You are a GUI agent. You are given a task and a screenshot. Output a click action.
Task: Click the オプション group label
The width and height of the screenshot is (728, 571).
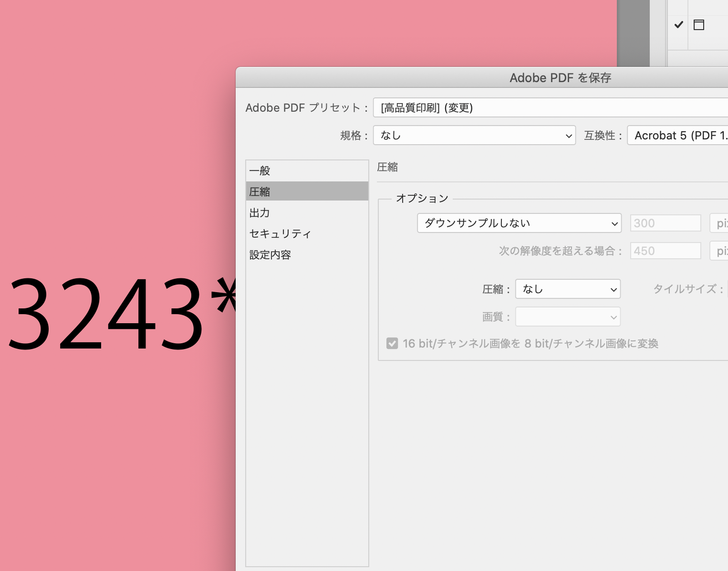[422, 198]
